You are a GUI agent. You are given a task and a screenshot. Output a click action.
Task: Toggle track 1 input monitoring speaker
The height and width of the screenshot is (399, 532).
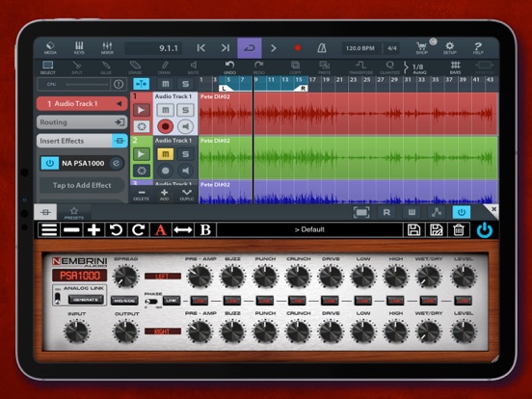tap(185, 126)
